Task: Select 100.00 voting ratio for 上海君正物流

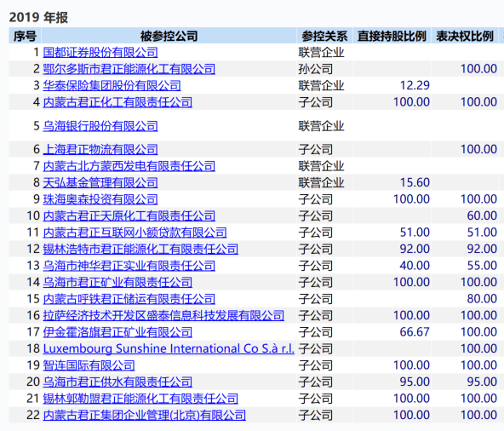Action: coord(478,150)
